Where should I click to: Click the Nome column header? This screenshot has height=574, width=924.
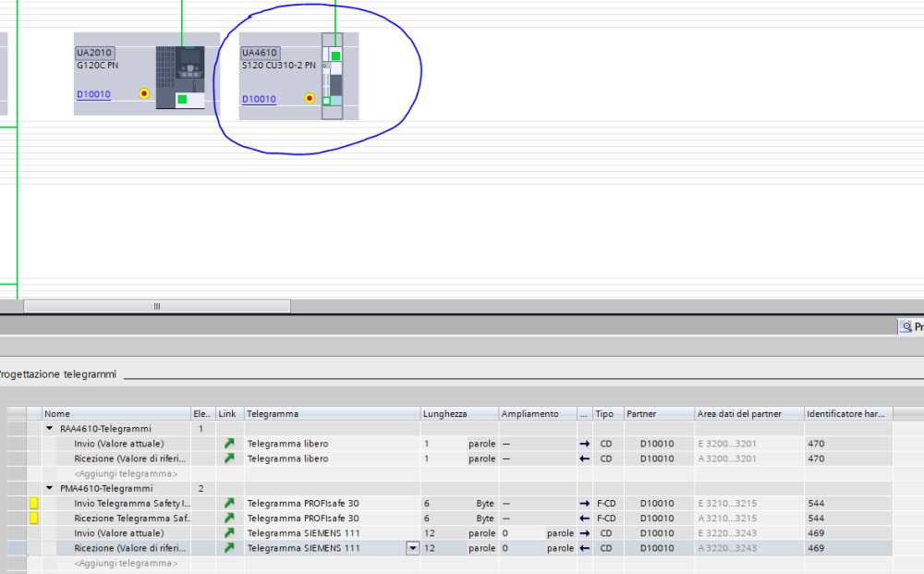pyautogui.click(x=116, y=414)
